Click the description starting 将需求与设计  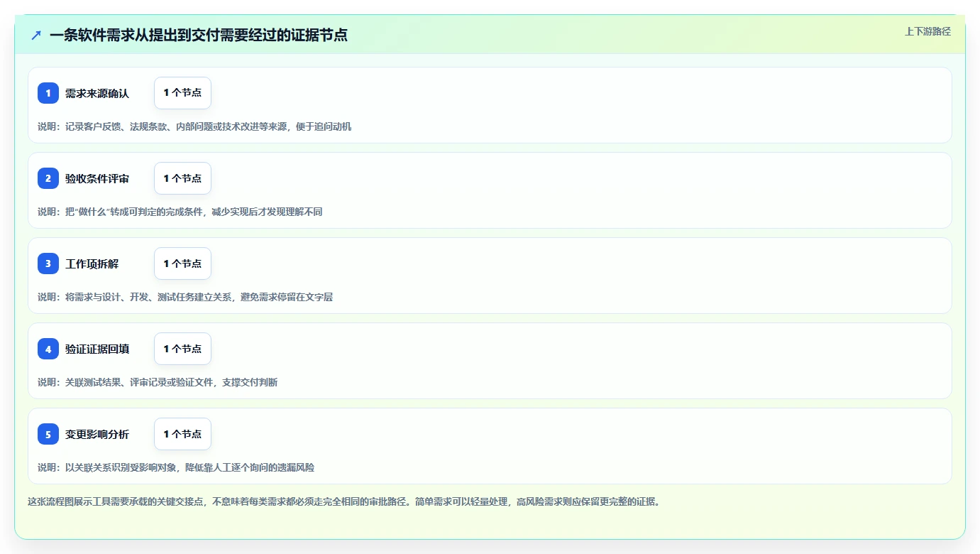point(185,297)
